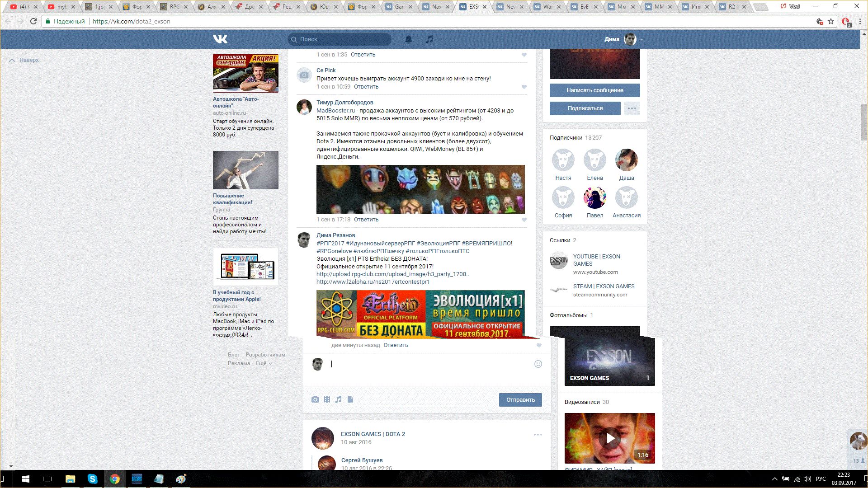Like the Тимур Долгобородов comment heart

524,220
